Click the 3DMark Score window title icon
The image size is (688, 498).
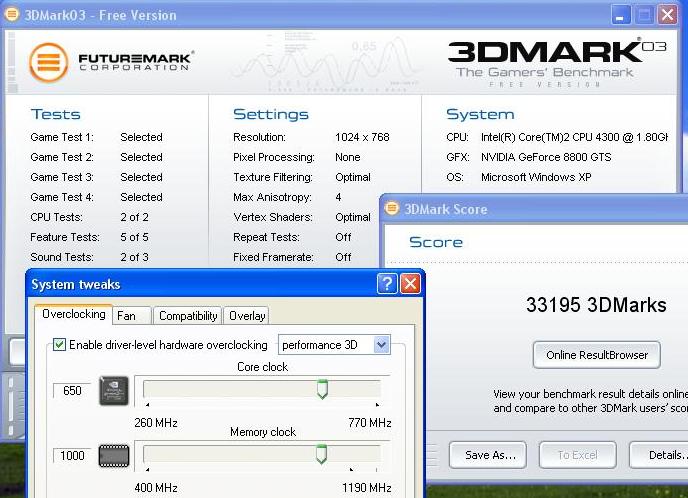coord(392,208)
